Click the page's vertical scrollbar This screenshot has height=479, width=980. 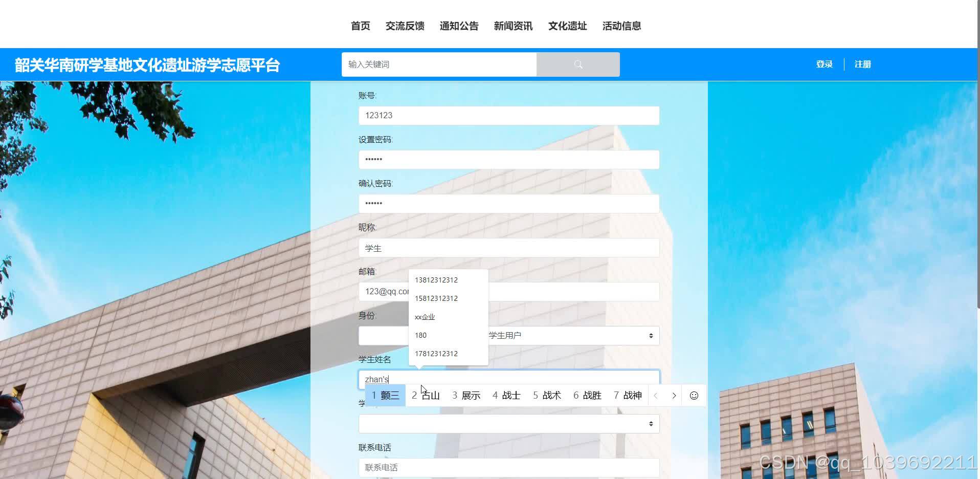coord(978,154)
